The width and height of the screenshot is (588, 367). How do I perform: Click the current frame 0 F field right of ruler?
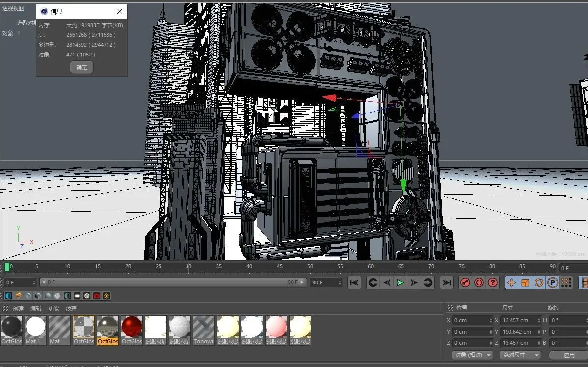tap(573, 268)
